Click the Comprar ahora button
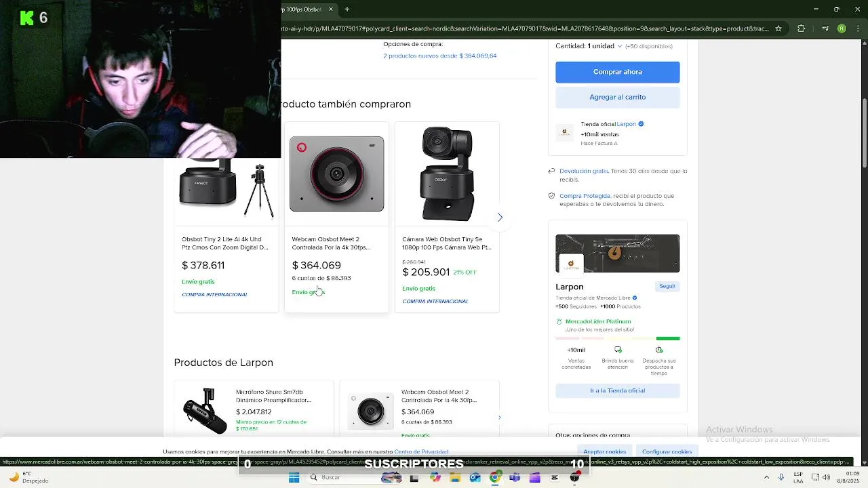The width and height of the screenshot is (868, 488). pos(617,72)
